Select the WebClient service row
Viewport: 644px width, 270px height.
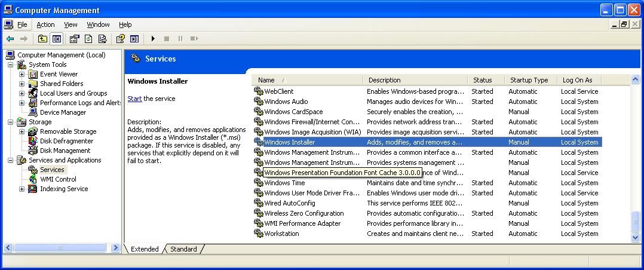pos(427,91)
